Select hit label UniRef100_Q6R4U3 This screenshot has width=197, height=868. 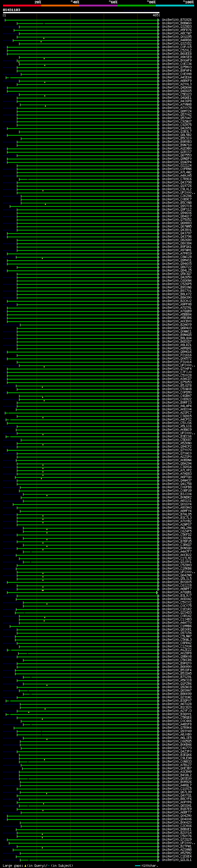coord(177,328)
